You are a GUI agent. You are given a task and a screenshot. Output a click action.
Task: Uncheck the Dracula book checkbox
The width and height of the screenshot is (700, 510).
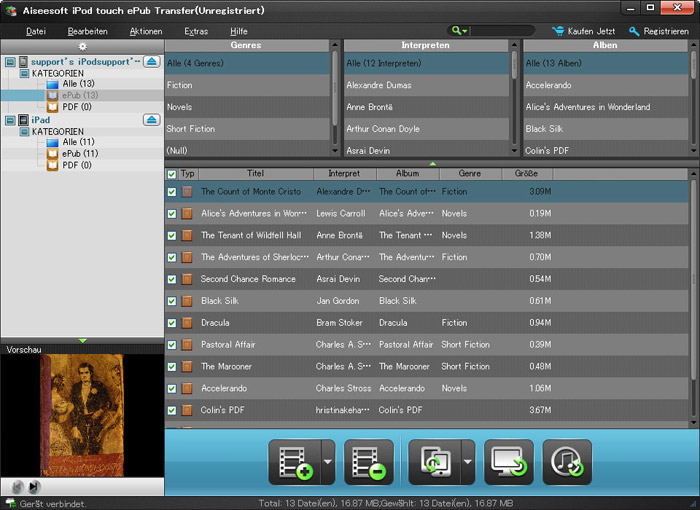172,323
